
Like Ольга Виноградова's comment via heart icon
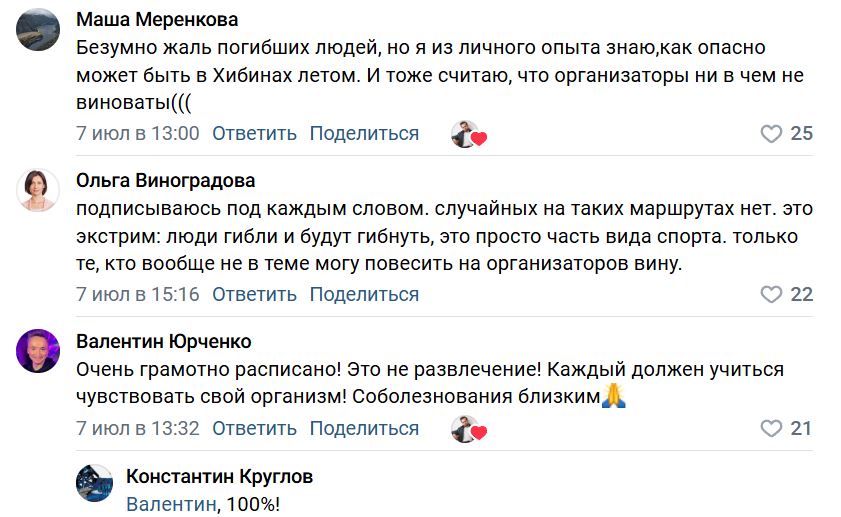pyautogui.click(x=771, y=294)
